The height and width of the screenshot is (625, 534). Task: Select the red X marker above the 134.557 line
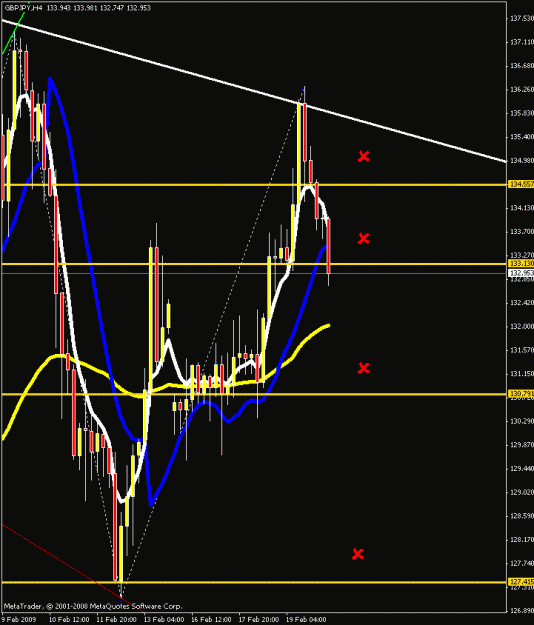[x=363, y=156]
